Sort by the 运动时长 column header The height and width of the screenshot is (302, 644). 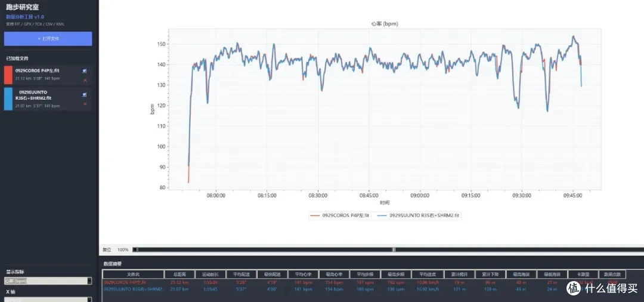point(210,275)
